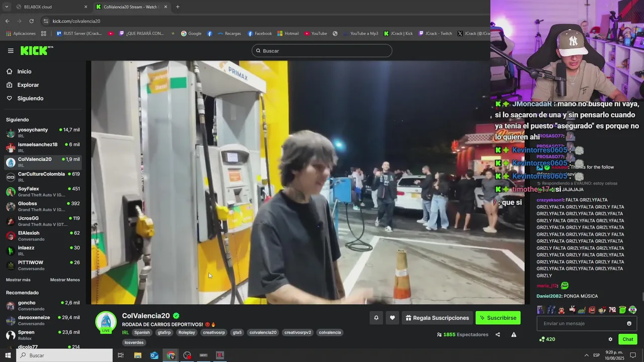Click the gta5 tag

coord(237,332)
